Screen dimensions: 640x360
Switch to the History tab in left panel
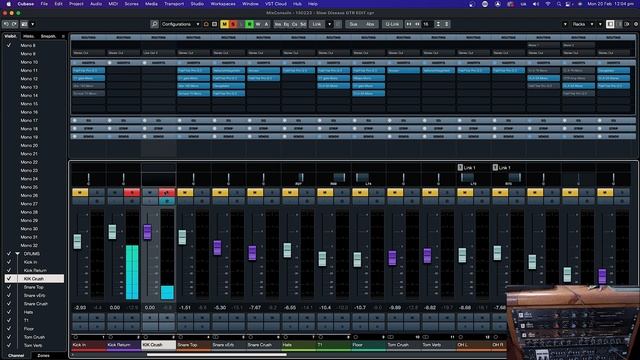[29, 36]
